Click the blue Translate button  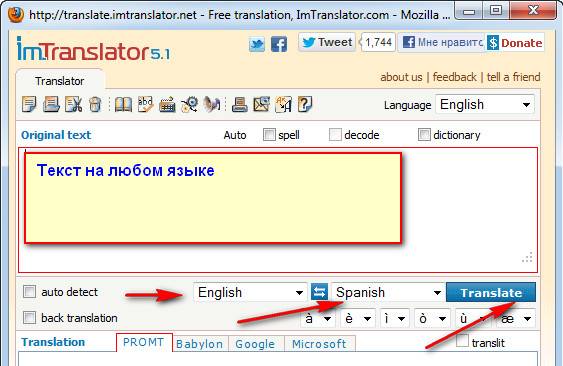click(x=491, y=292)
